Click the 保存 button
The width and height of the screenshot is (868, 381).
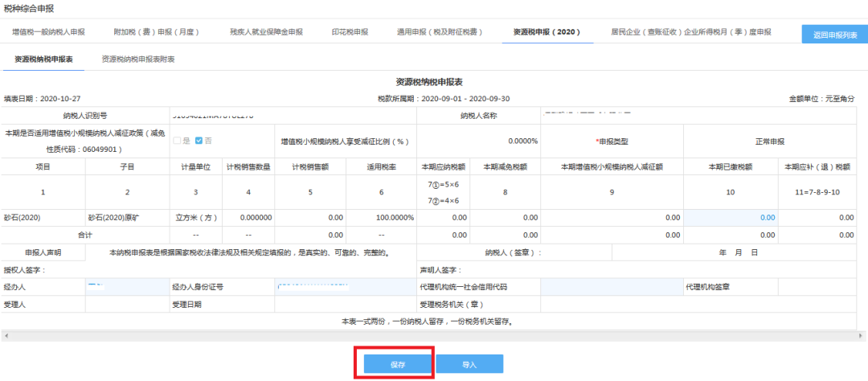(398, 364)
